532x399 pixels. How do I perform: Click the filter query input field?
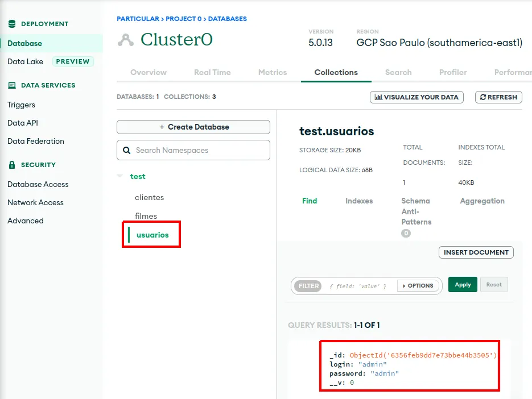click(358, 286)
